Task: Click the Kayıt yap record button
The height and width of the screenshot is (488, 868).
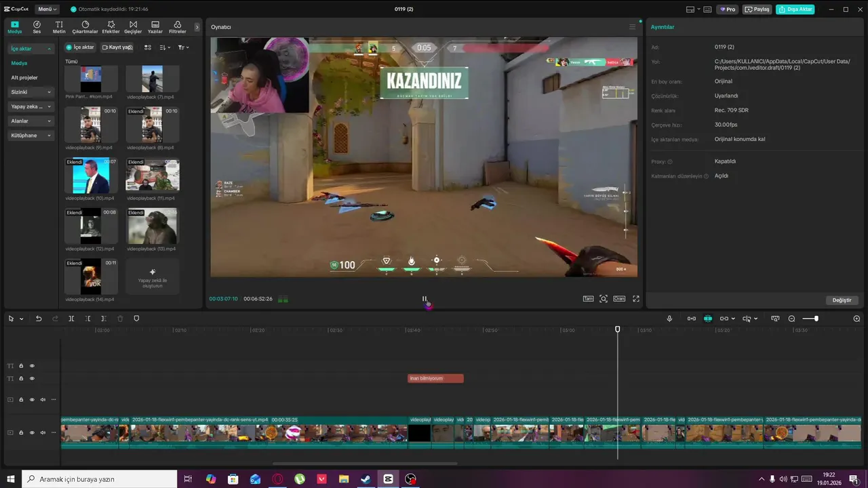Action: 117,47
